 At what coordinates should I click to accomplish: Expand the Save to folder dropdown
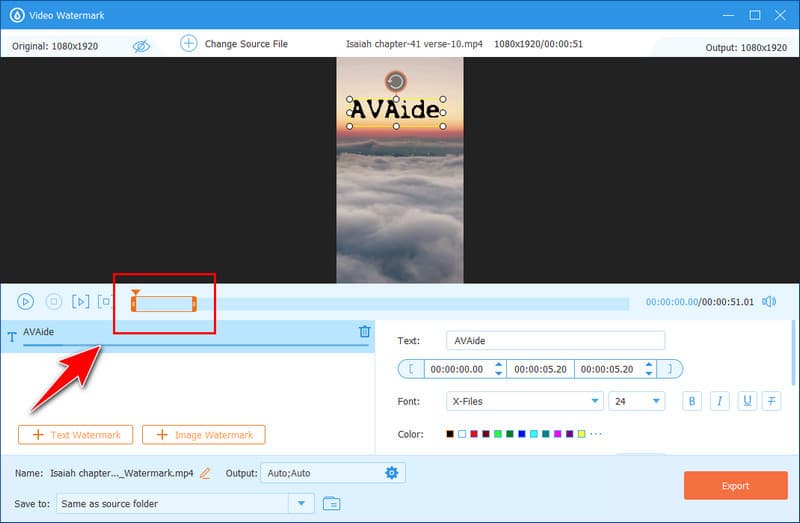301,504
